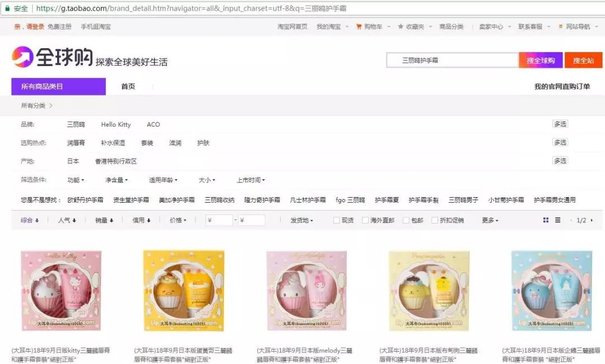605x364 pixels.
Task: Click 多选 button in 选购热点 row
Action: [x=560, y=142]
